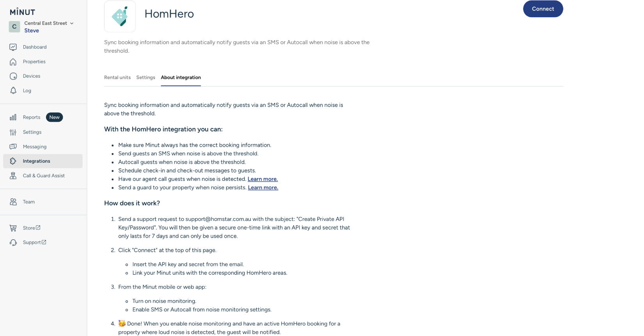This screenshot has height=336, width=644.
Task: Open Store via the shopping cart icon
Action: point(13,228)
